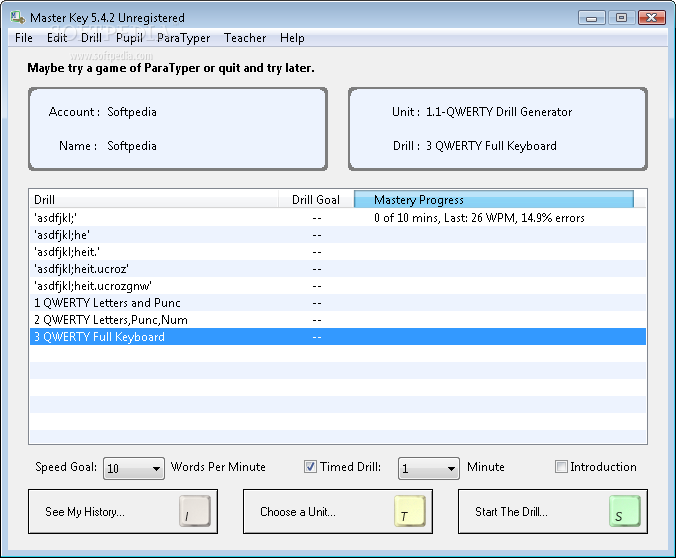Click the Account Softpedia value

tap(132, 112)
